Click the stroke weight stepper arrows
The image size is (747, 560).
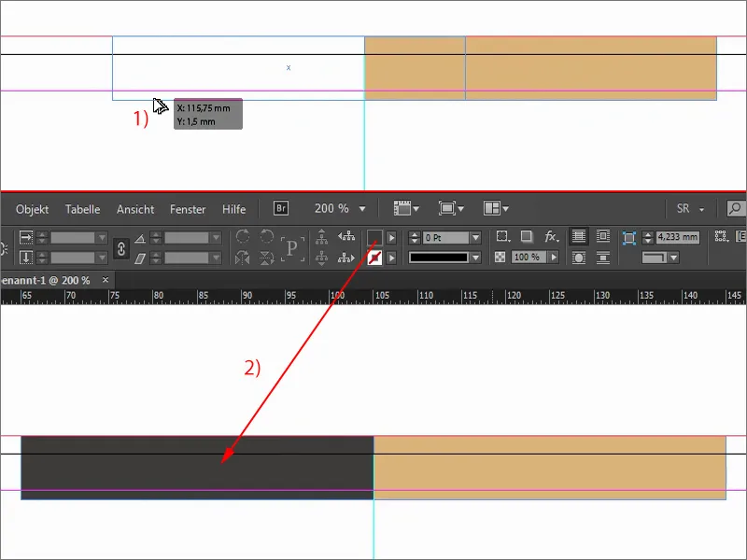pos(414,238)
